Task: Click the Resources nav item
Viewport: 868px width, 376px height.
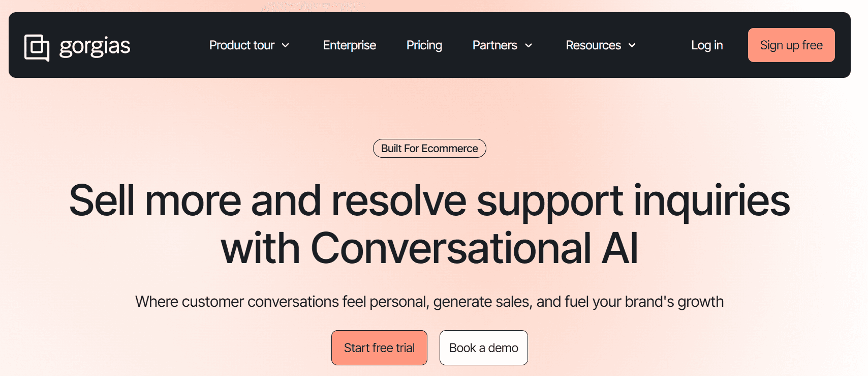Action: coord(593,45)
